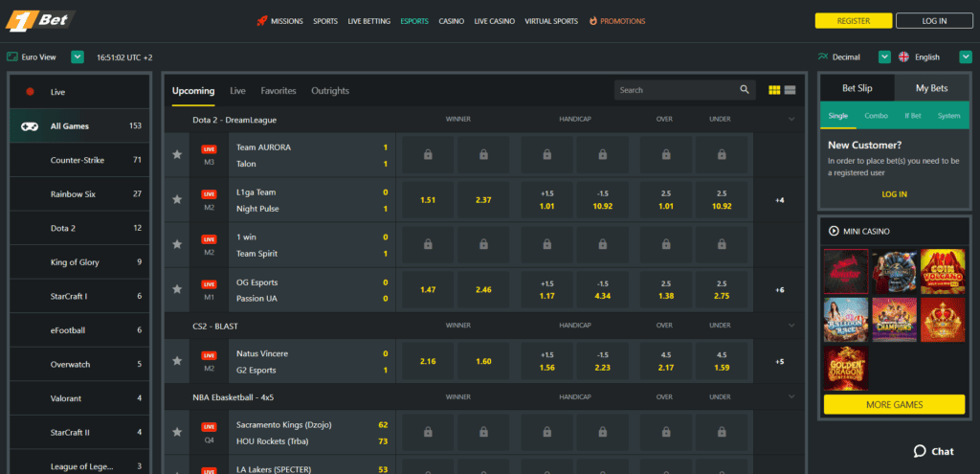Select the If Bet type tab
Screen dimensions: 980x474
click(912, 116)
